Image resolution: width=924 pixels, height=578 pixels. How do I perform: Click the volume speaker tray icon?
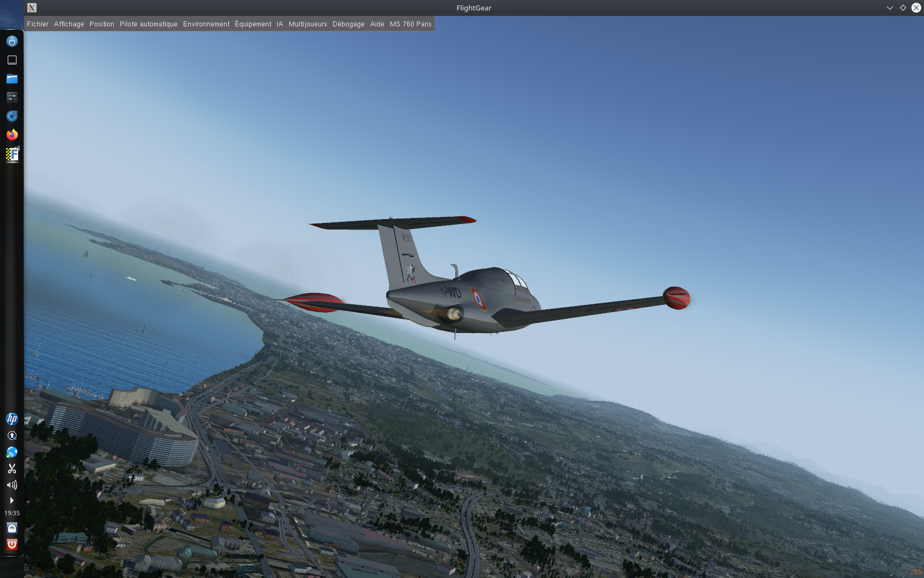click(x=12, y=485)
